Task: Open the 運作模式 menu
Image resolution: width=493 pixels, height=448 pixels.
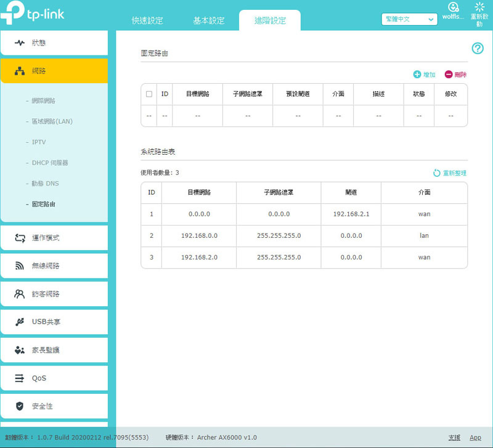Action: click(54, 238)
